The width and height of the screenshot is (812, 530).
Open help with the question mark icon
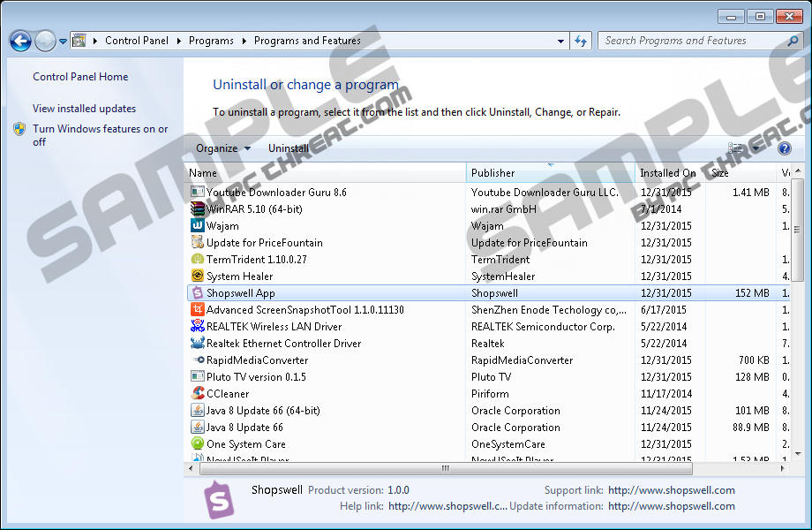[784, 148]
